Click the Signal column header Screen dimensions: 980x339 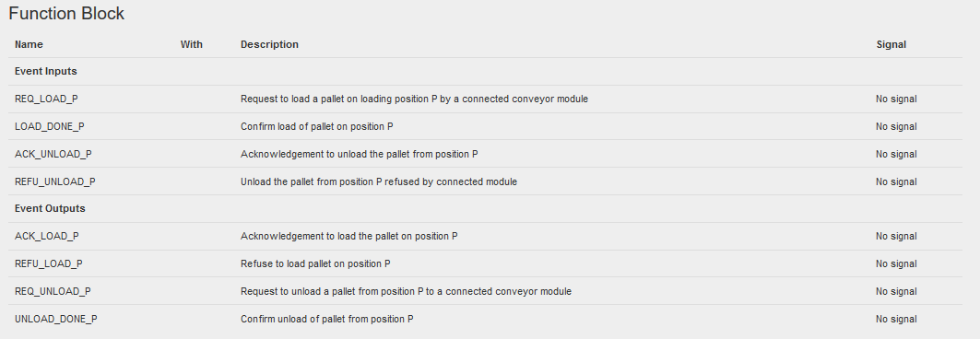pyautogui.click(x=891, y=44)
